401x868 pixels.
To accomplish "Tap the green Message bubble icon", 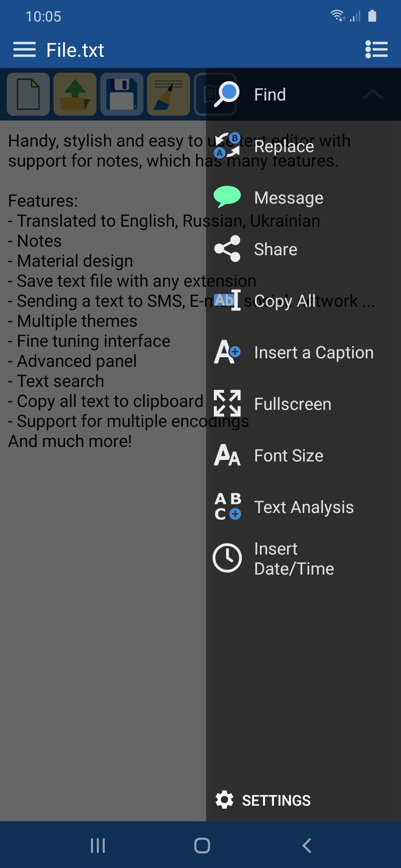I will tap(227, 197).
